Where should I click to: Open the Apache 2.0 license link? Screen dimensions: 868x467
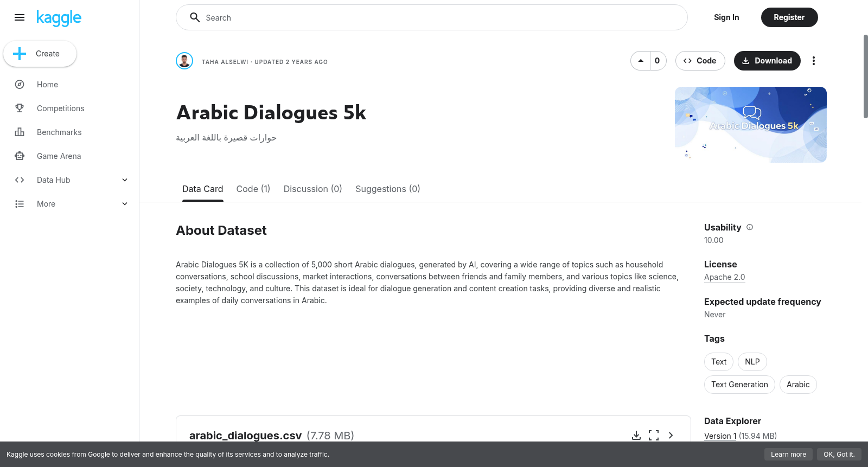point(724,277)
